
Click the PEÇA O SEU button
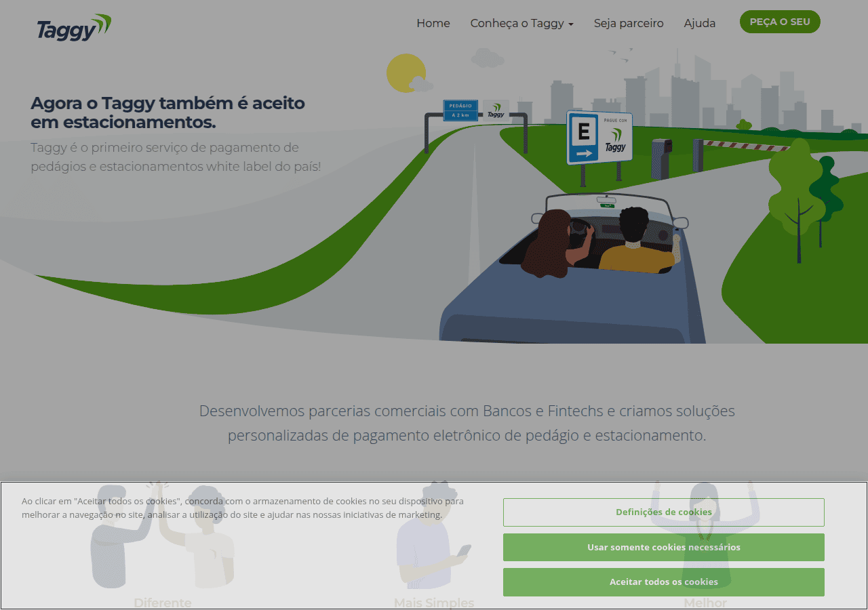point(780,22)
